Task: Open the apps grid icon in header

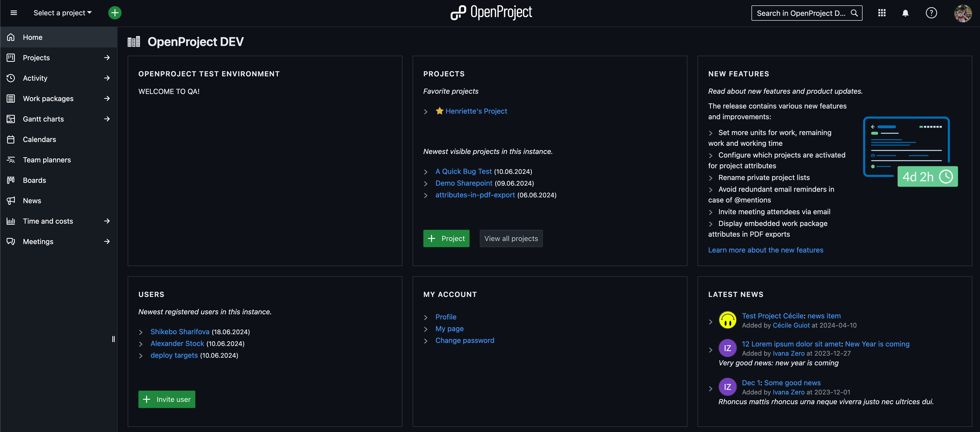Action: 882,13
